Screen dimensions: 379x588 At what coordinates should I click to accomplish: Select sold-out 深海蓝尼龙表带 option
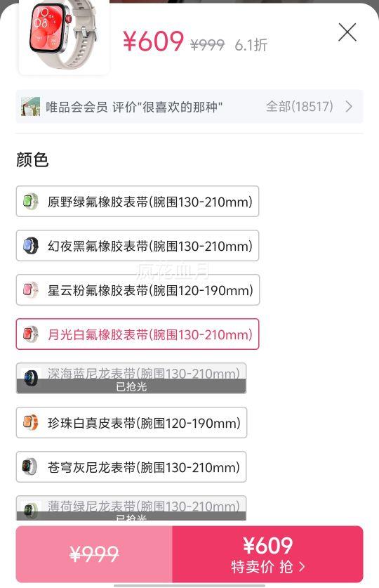coord(131,378)
